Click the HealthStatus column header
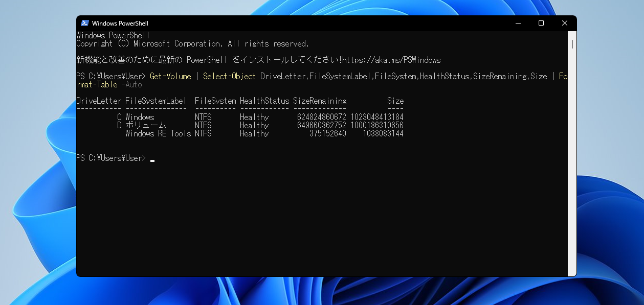The width and height of the screenshot is (644, 305). [264, 101]
